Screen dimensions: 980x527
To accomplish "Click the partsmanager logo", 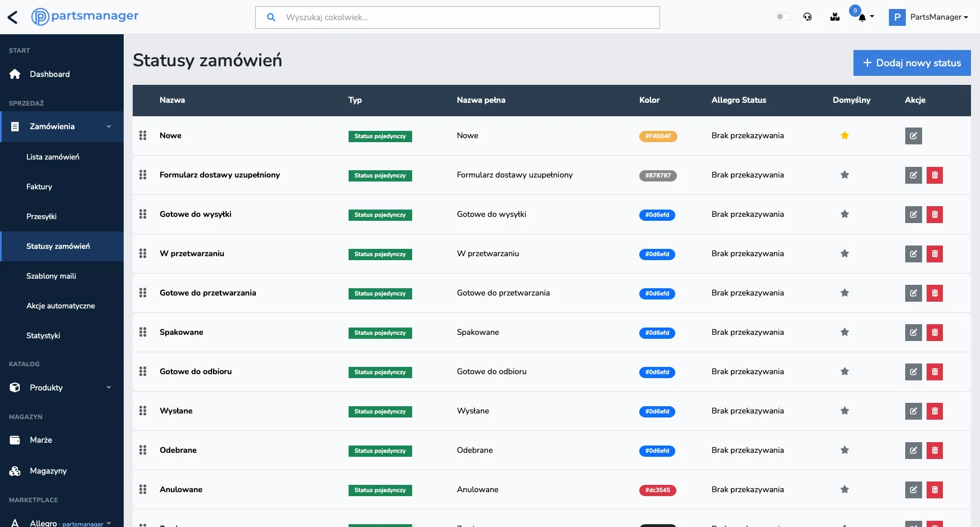I will [85, 16].
